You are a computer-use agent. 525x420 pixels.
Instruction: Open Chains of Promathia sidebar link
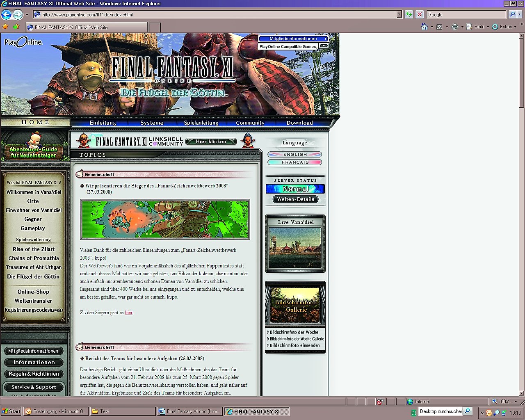point(34,258)
